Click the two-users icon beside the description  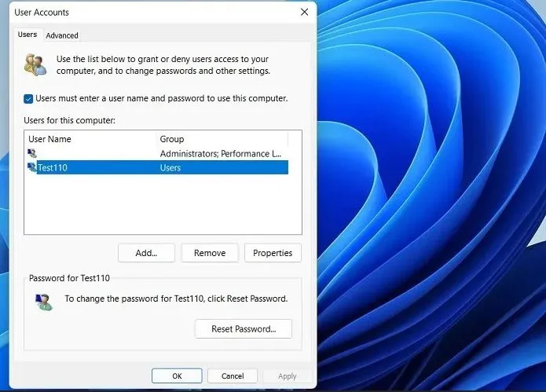(35, 64)
